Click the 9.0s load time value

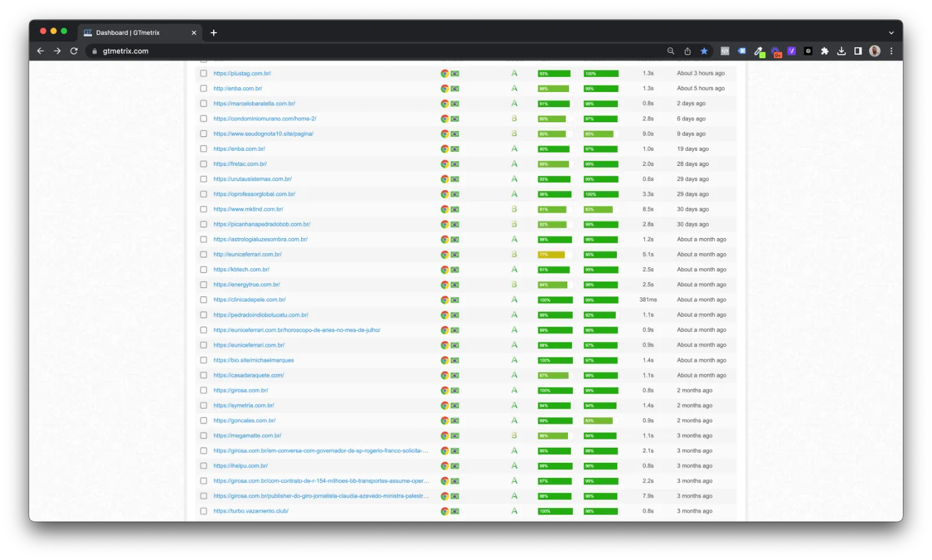point(648,134)
